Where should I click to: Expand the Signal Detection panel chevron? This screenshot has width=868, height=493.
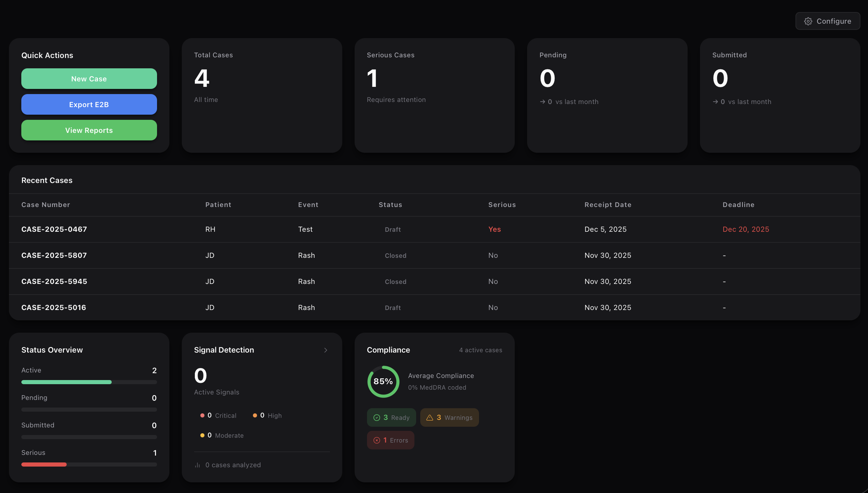pos(325,350)
